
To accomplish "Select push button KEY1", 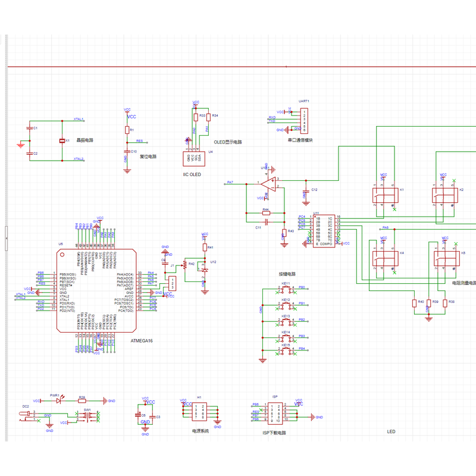I will (x=286, y=289).
